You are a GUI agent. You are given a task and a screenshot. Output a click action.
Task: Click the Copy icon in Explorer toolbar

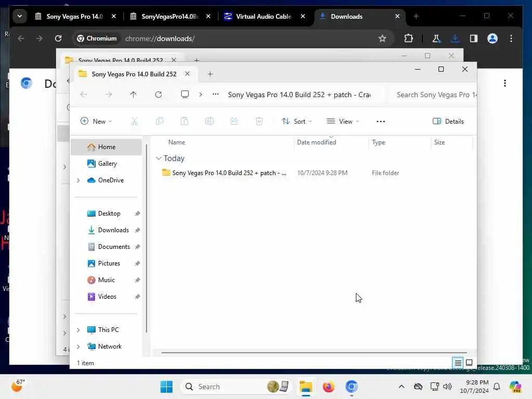coord(159,121)
